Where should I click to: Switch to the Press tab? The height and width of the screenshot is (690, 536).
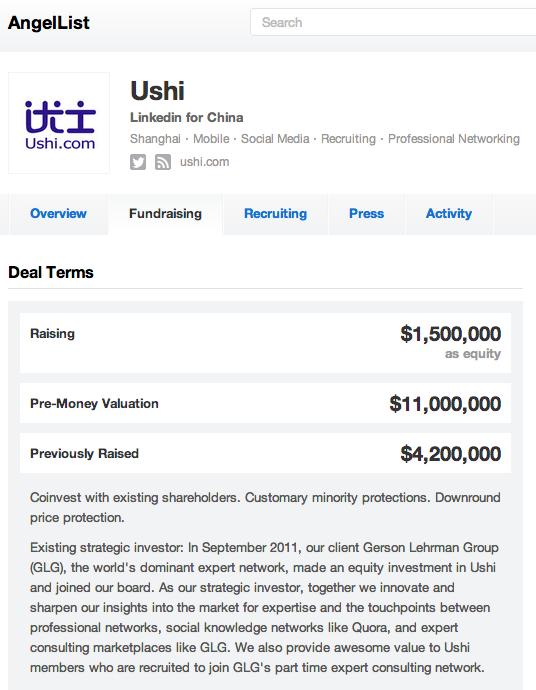[x=367, y=214]
